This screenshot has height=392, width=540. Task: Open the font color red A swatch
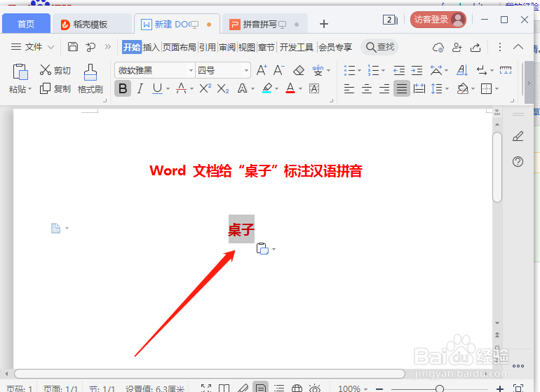tap(290, 88)
